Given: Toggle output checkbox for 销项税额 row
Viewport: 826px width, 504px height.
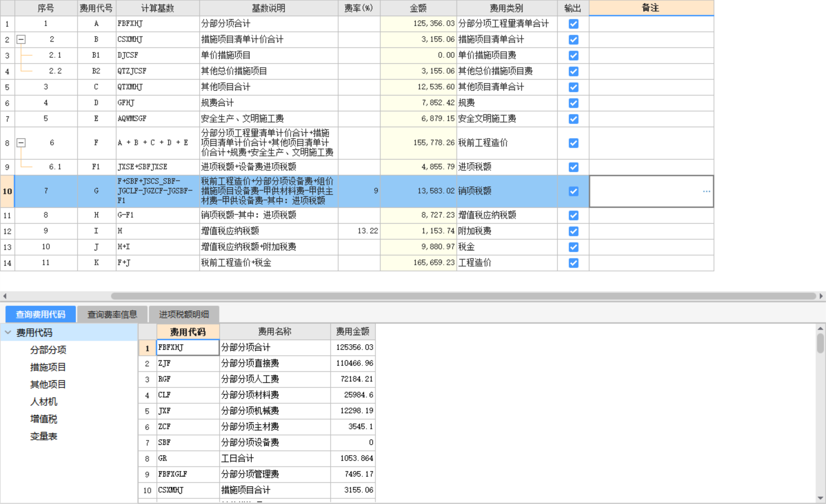Looking at the screenshot, I should click(x=573, y=191).
